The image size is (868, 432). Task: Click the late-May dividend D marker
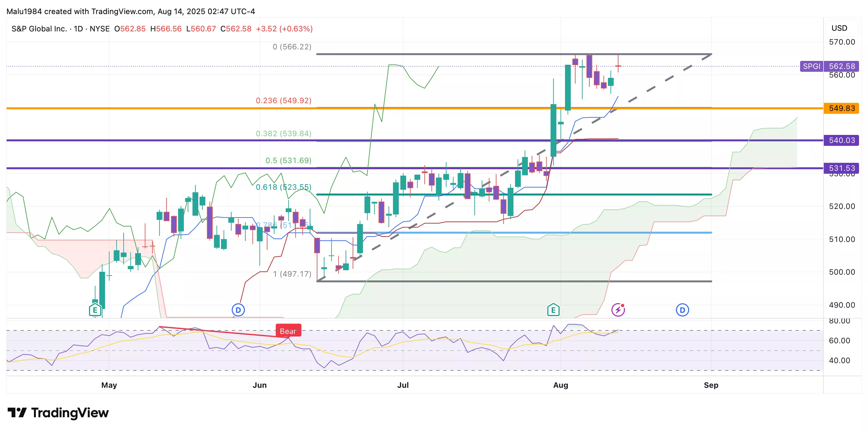click(x=238, y=310)
